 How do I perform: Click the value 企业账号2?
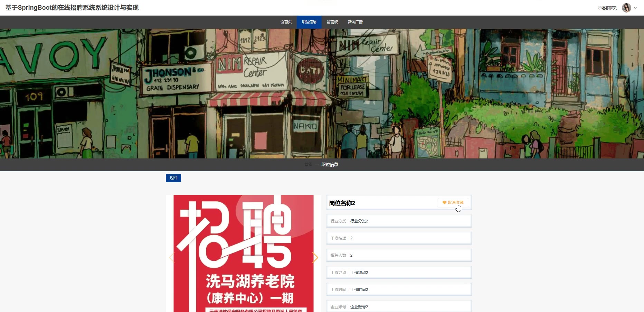[359, 307]
